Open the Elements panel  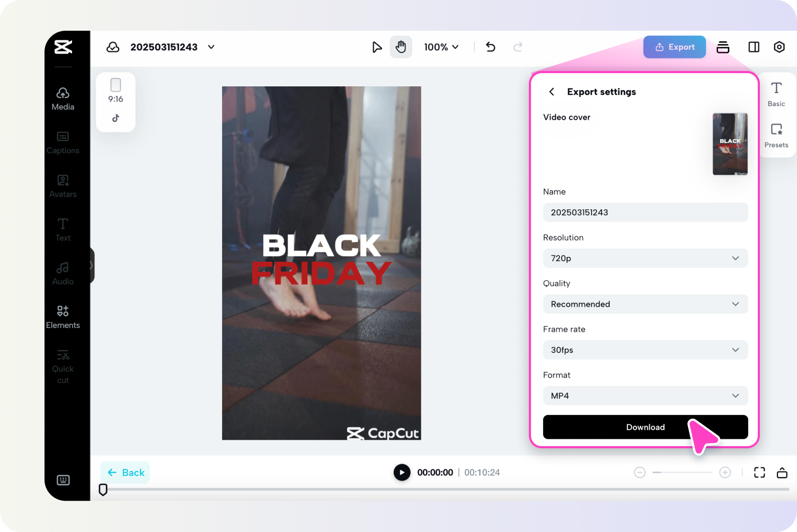(63, 317)
